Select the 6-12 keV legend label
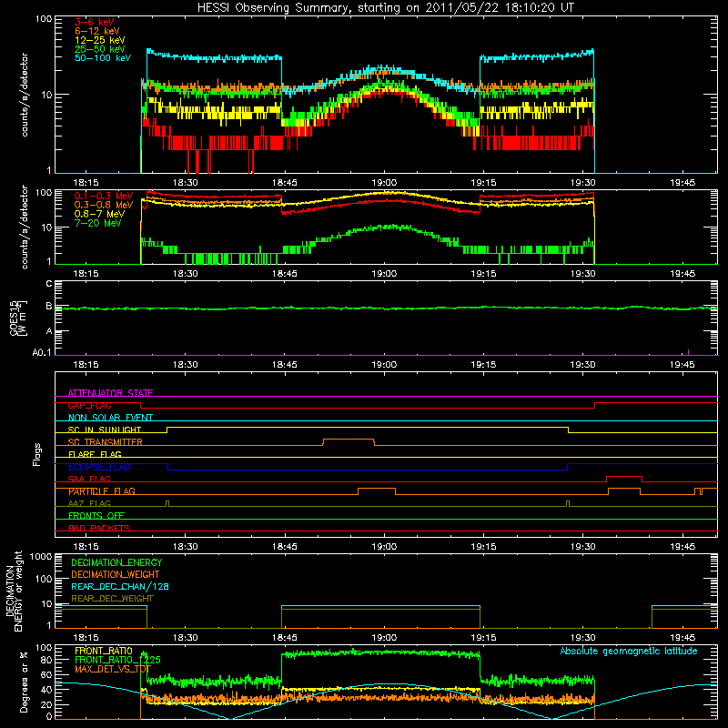 point(97,31)
